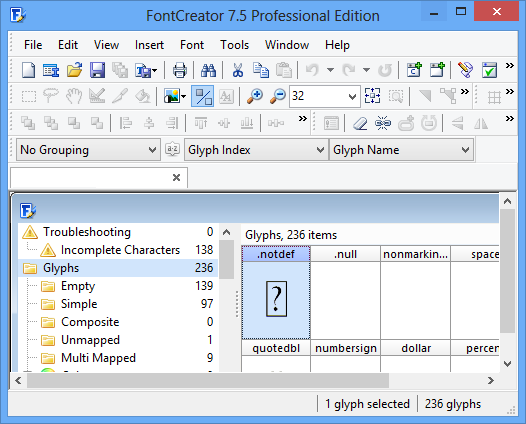
Task: Open the Tools menu
Action: coord(234,45)
